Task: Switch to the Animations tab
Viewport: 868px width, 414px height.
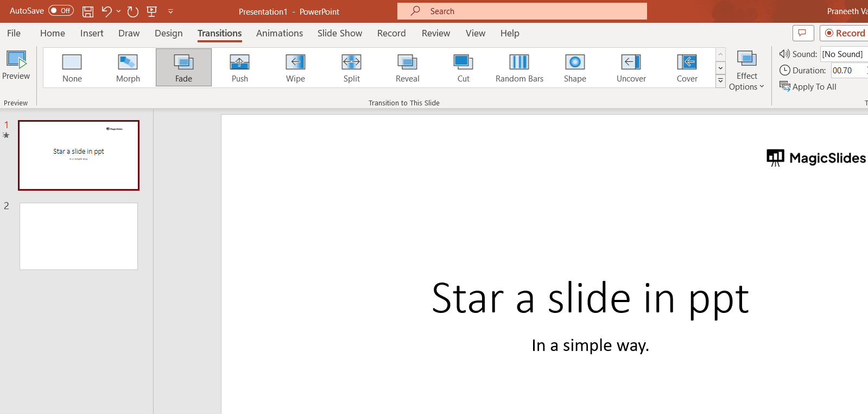Action: coord(279,33)
